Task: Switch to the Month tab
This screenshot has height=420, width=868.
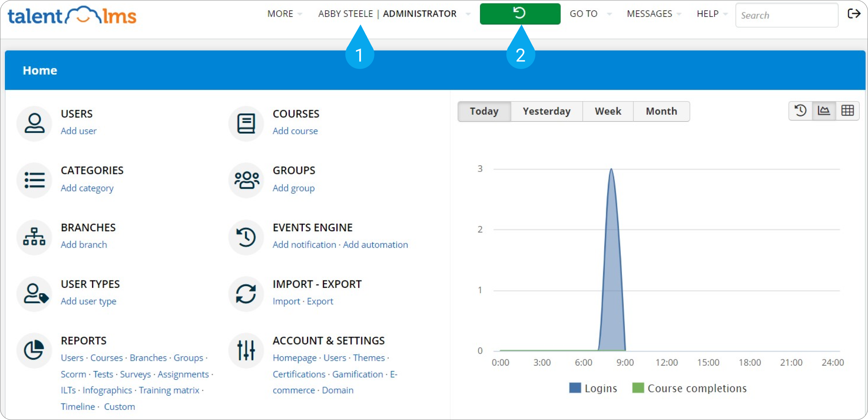Action: pyautogui.click(x=662, y=111)
